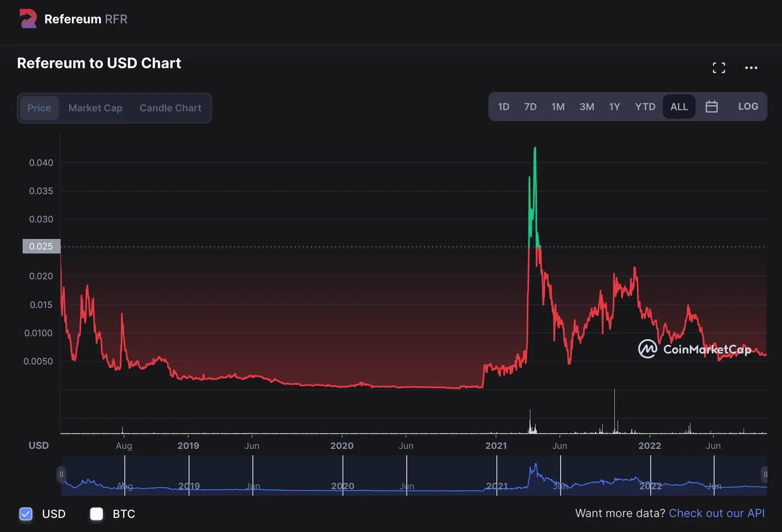782x532 pixels.
Task: Open the three-dots more options menu
Action: point(751,68)
